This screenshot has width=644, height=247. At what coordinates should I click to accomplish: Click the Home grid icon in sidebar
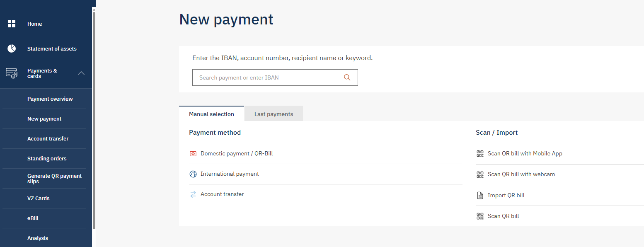pos(12,24)
